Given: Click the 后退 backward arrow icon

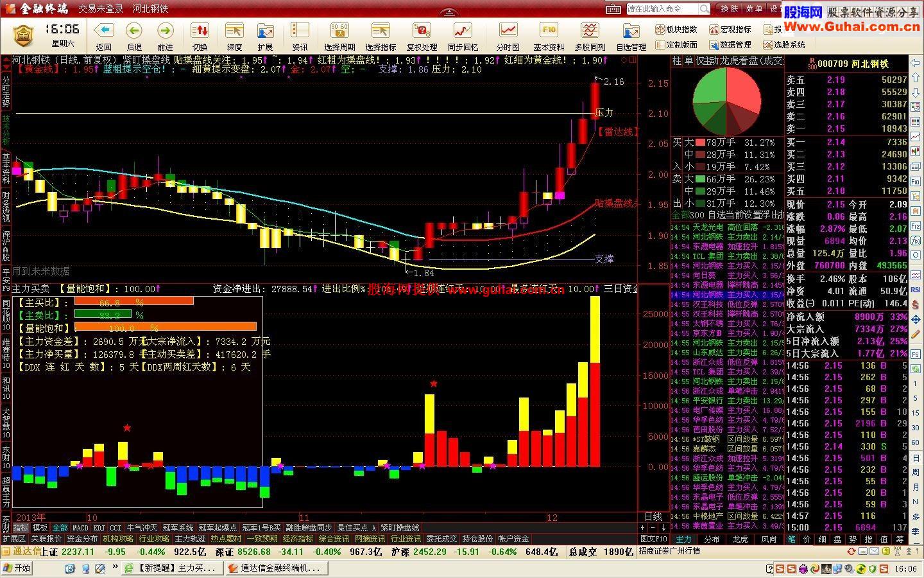Looking at the screenshot, I should [134, 32].
